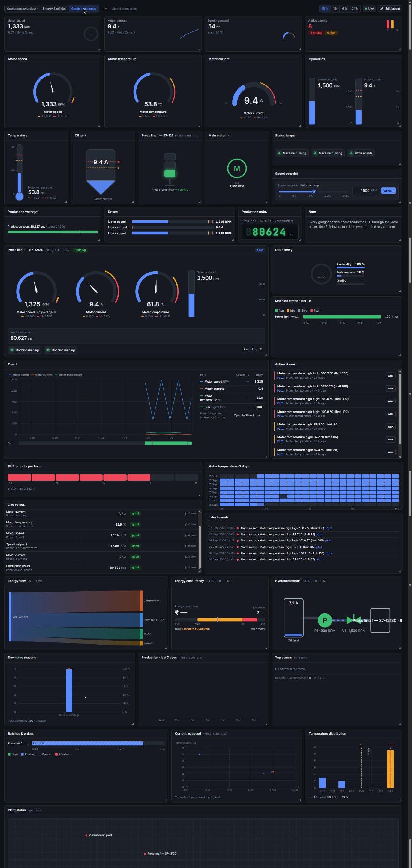
Task: Click the Motor speed tile resize handle
Action: [x=99, y=49]
